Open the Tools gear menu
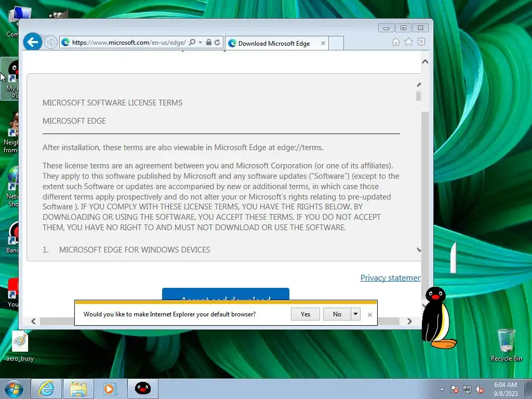The image size is (532, 399). (421, 42)
